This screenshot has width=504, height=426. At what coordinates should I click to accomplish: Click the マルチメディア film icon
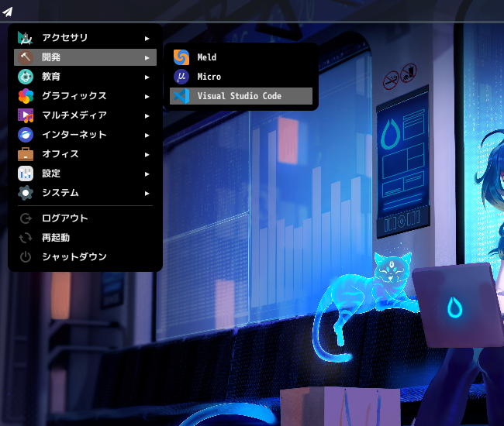click(x=26, y=115)
